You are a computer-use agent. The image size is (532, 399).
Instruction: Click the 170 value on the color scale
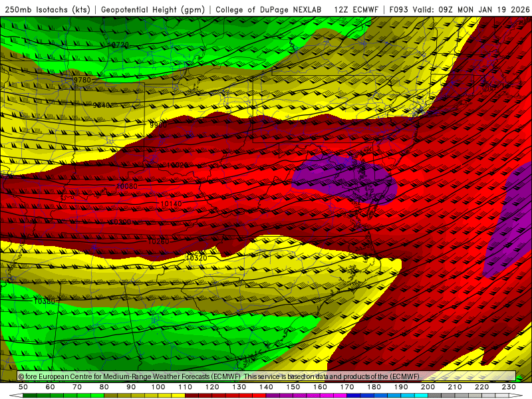[x=347, y=387]
